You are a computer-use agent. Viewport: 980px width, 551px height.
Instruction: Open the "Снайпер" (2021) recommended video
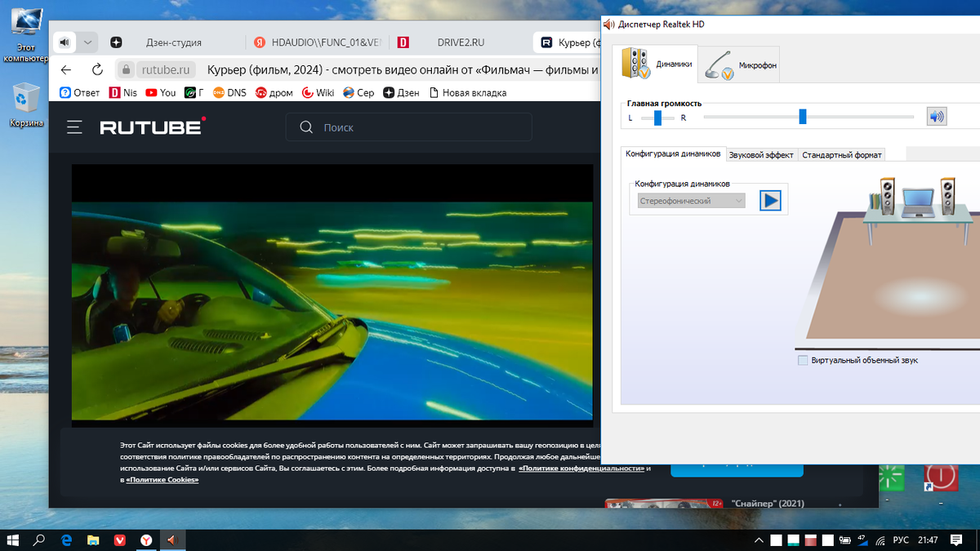pyautogui.click(x=704, y=503)
